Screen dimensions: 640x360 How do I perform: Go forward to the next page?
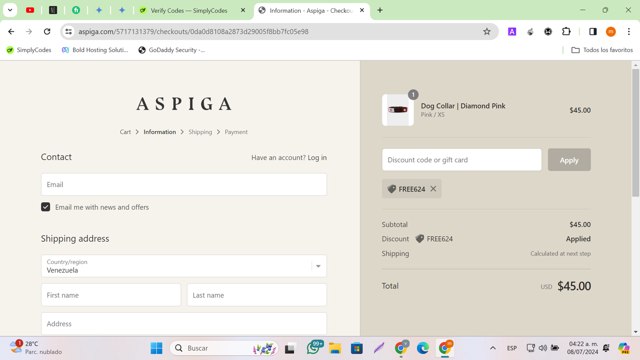pos(29,31)
